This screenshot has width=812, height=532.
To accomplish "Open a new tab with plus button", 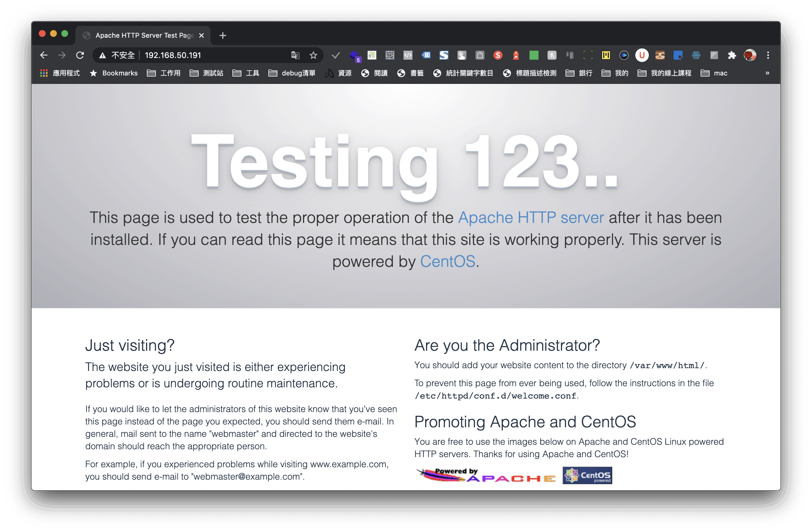I will pyautogui.click(x=223, y=35).
